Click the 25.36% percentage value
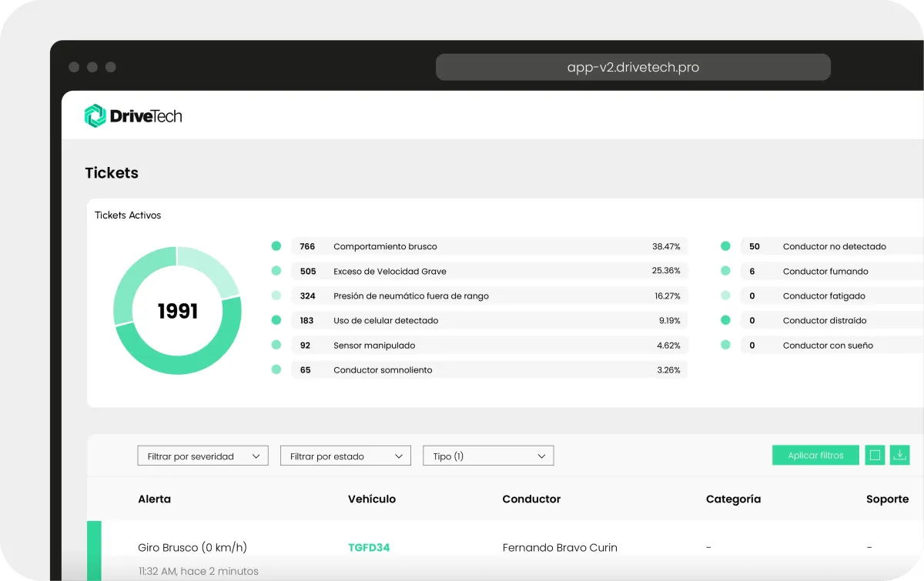Viewport: 924px width, 581px height. pos(666,271)
